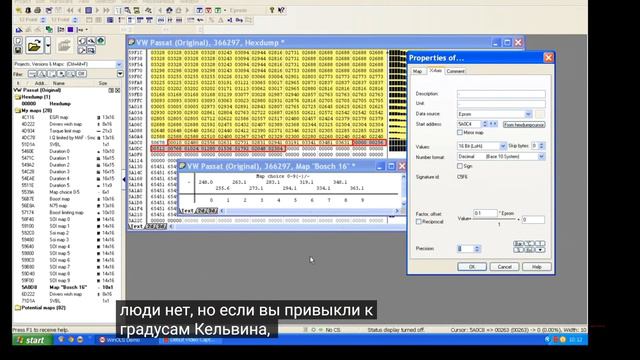The height and width of the screenshot is (360, 640).
Task: Click the green circular icon in left panel
Action: (100, 40)
